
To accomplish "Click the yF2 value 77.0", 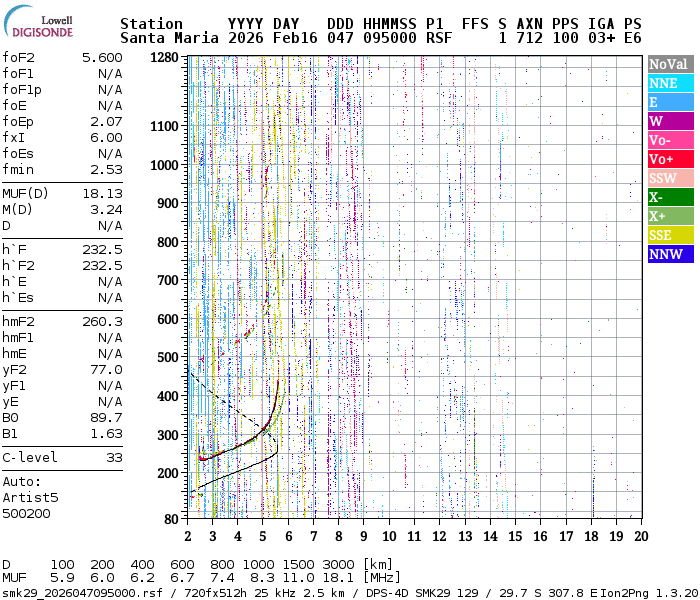I will pos(106,370).
